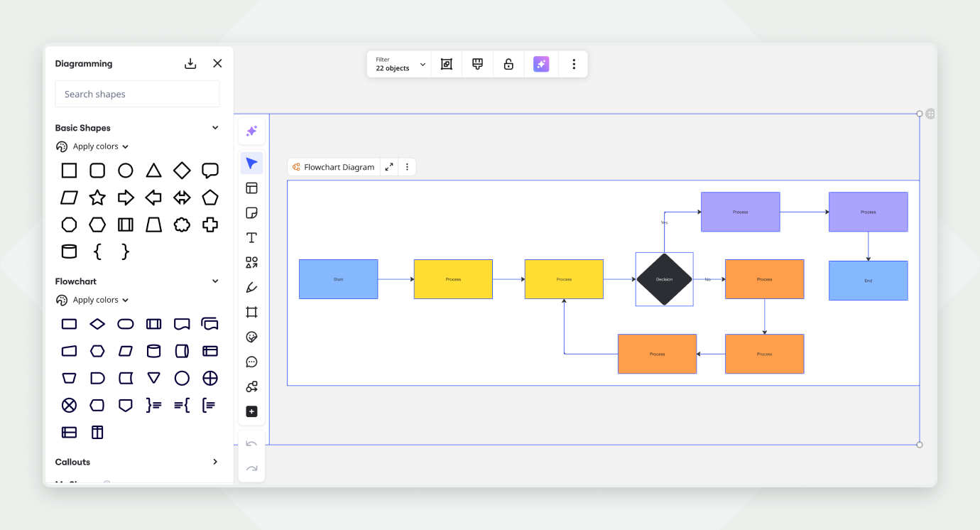The image size is (980, 530).
Task: Open Apply colors under Flowchart
Action: [92, 300]
